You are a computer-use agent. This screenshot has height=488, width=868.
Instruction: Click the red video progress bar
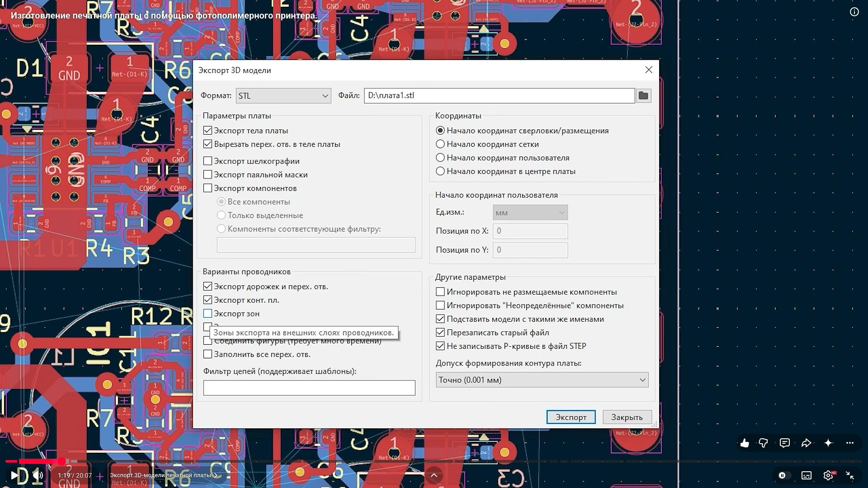34,461
